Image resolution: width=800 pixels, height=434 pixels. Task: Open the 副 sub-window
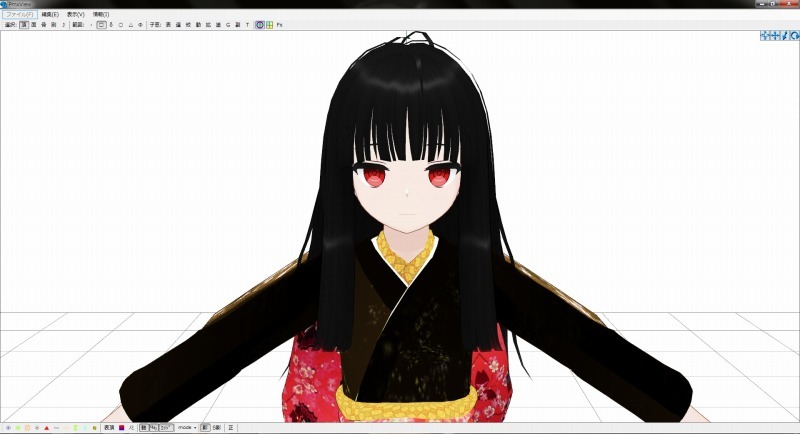click(x=238, y=24)
